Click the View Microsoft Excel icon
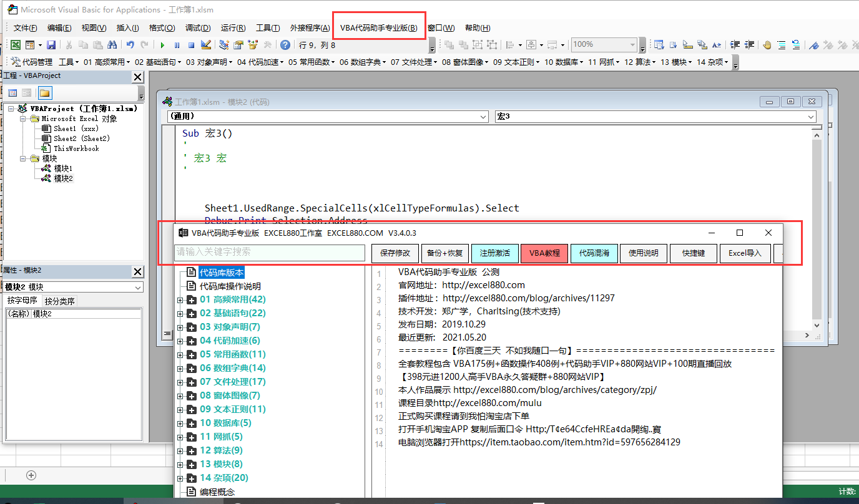Image resolution: width=859 pixels, height=504 pixels. [15, 45]
